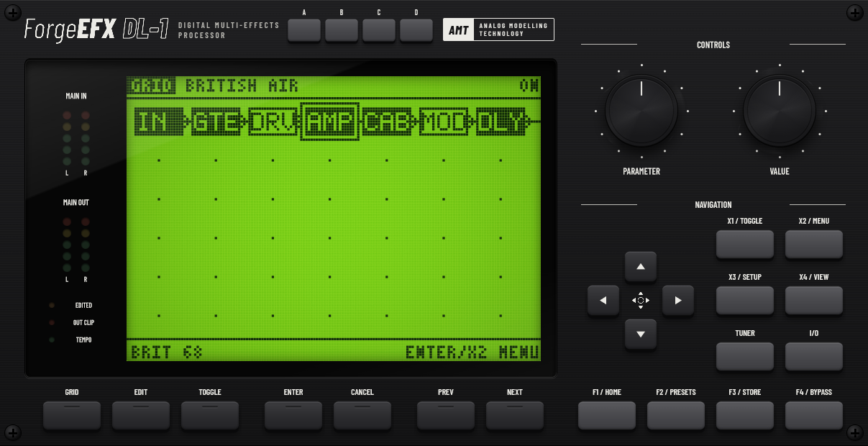
Task: Click the 'BRIT 68' amp model text
Action: 167,352
